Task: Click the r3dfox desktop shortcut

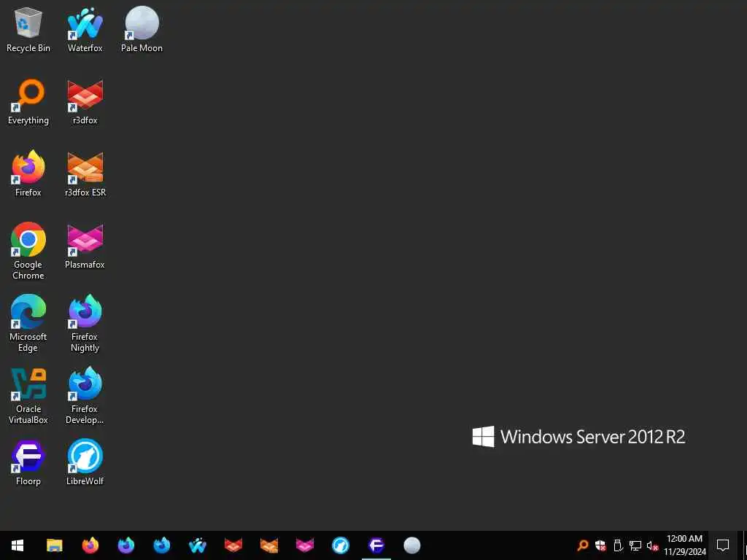Action: click(85, 102)
